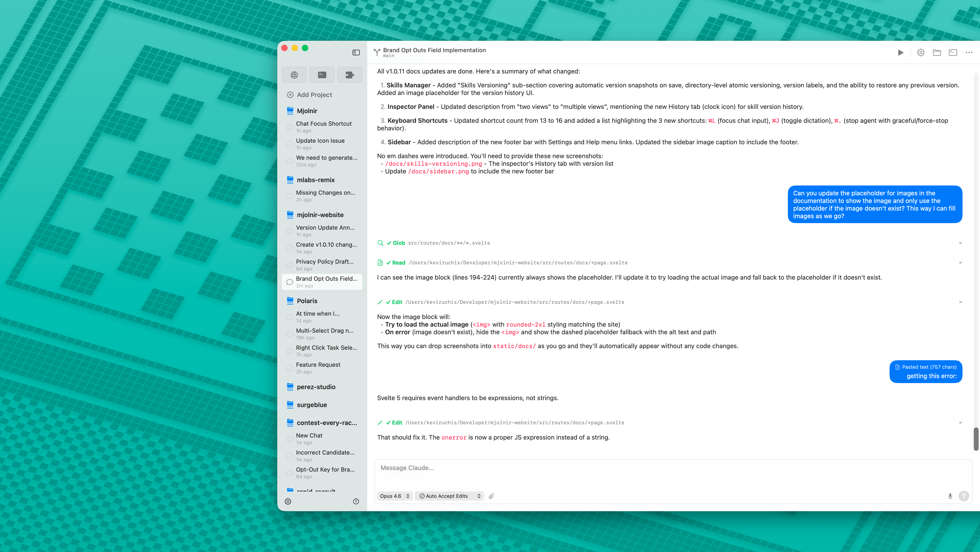
Task: Activate voice input with the microphone icon
Action: pyautogui.click(x=950, y=496)
